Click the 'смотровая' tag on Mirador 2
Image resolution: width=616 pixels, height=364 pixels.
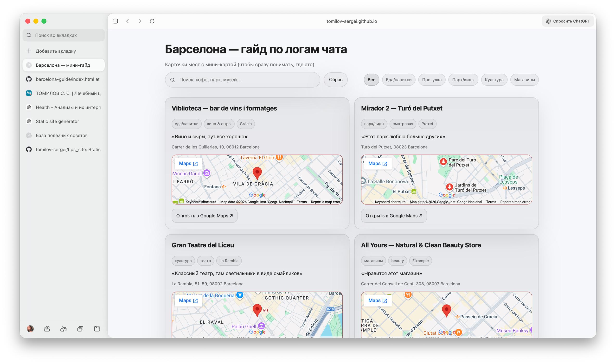pyautogui.click(x=403, y=124)
